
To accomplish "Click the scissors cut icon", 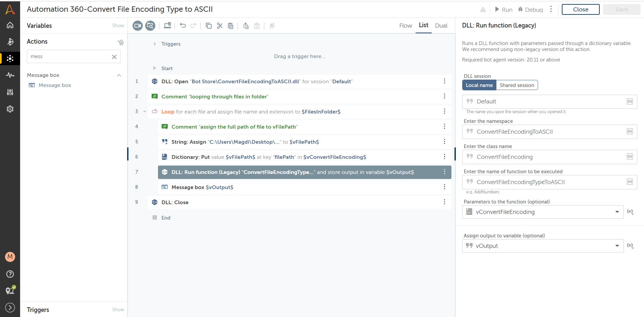I will 220,26.
